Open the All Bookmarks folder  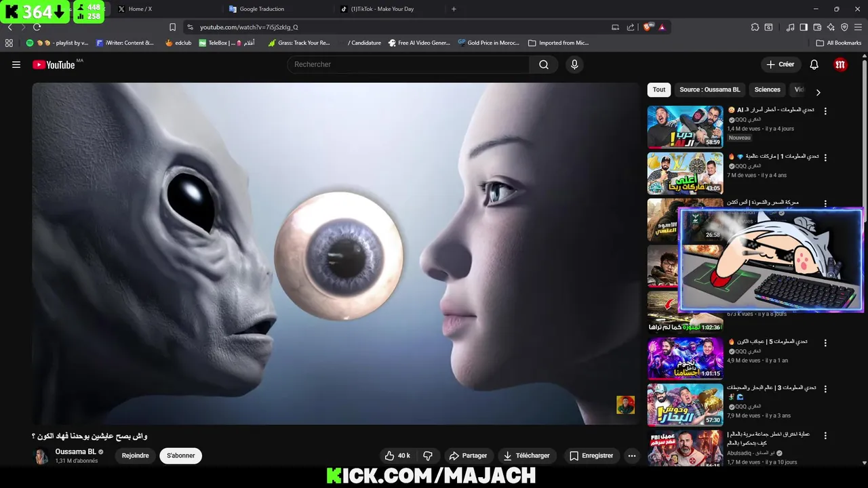point(839,43)
